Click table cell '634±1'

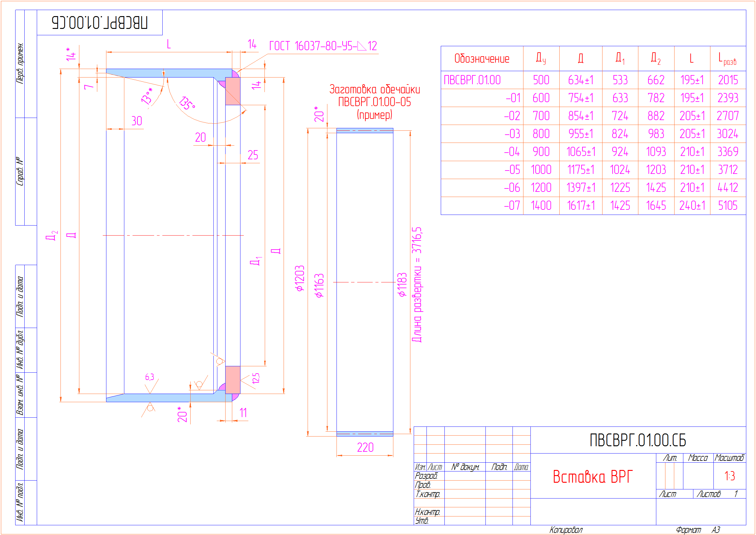[x=581, y=80]
